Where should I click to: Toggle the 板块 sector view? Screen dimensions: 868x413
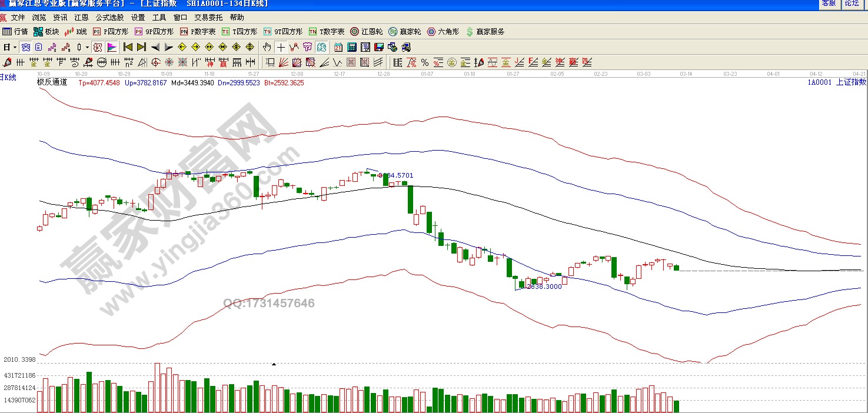[x=46, y=32]
